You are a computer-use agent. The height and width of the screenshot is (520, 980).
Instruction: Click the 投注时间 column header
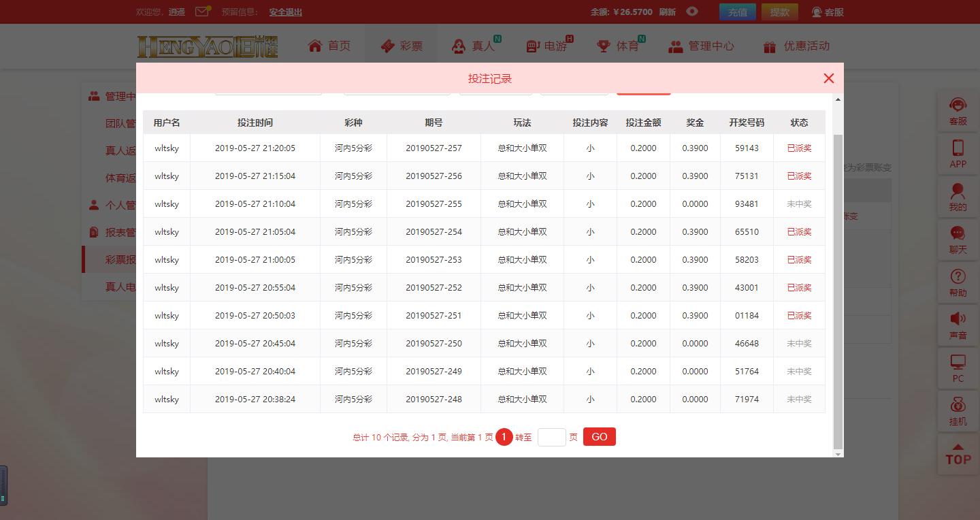click(x=255, y=123)
